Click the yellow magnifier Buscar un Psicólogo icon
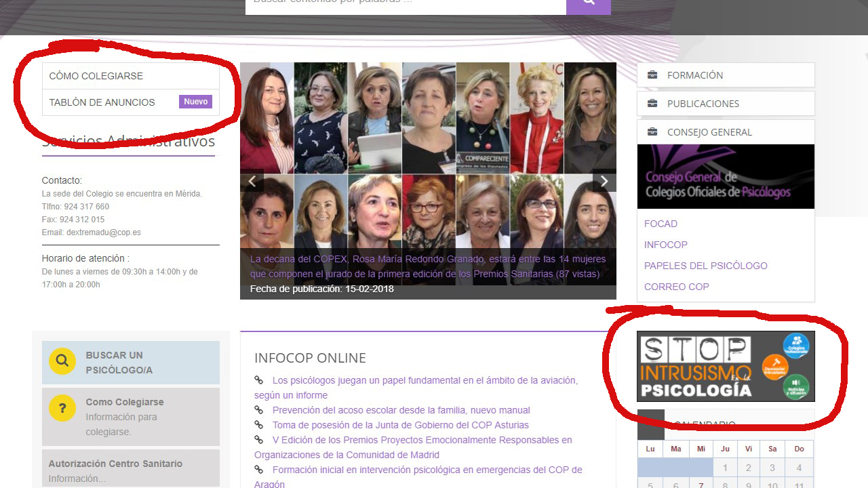The height and width of the screenshot is (488, 868). coord(62,362)
